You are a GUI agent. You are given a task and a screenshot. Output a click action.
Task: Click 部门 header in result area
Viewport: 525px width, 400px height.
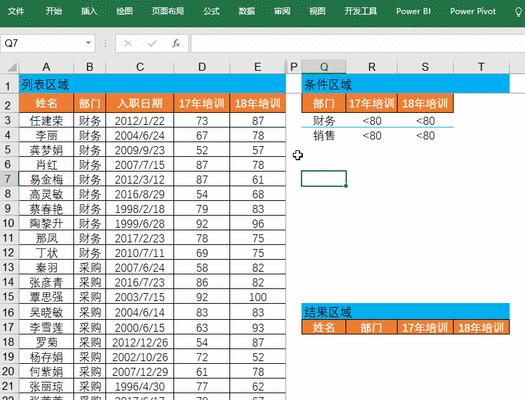click(372, 327)
